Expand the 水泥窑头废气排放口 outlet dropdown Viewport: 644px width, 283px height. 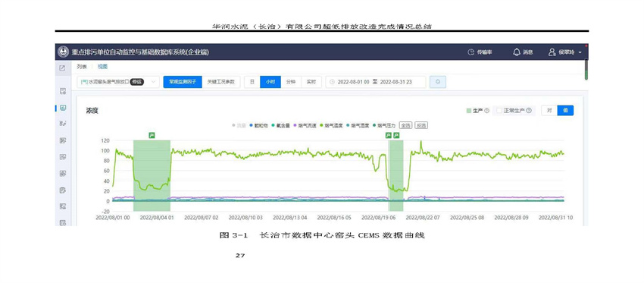[118, 82]
